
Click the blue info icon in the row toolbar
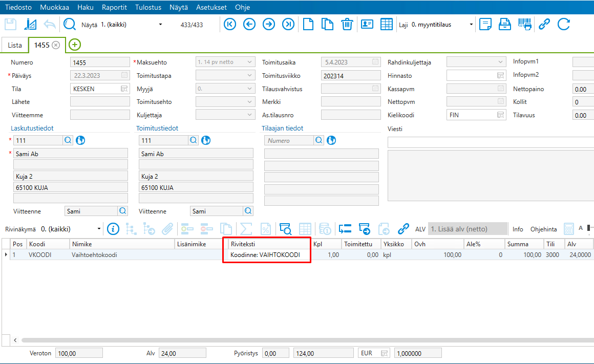coord(113,229)
